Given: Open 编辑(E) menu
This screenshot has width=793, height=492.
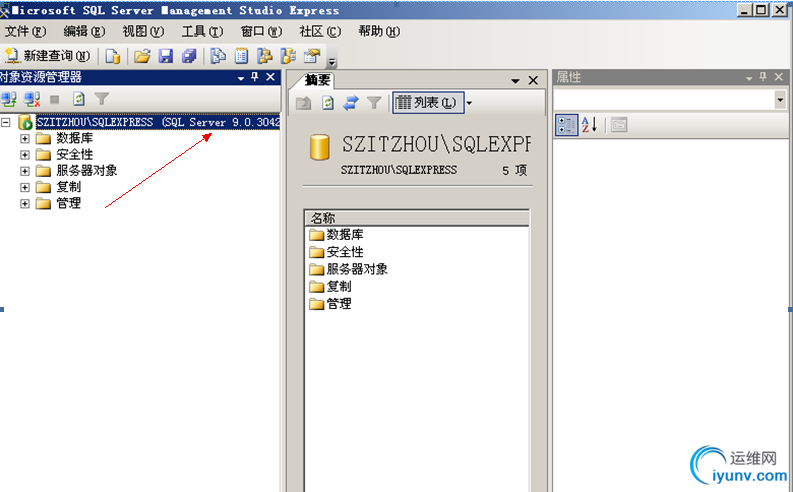Looking at the screenshot, I should tap(84, 32).
